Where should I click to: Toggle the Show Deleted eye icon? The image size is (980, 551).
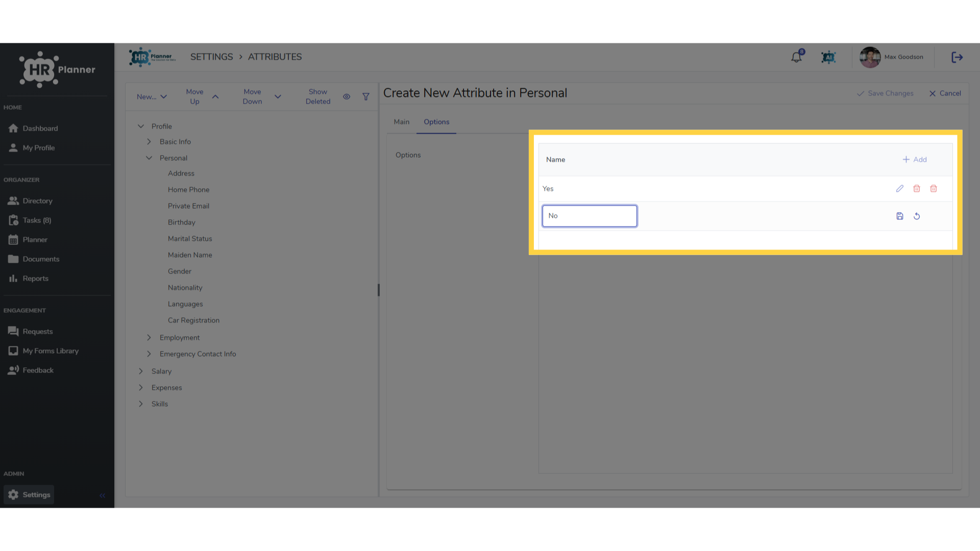(347, 96)
